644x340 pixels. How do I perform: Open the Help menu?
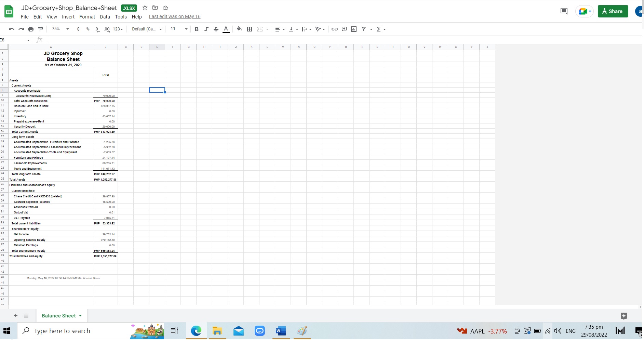coord(137,17)
